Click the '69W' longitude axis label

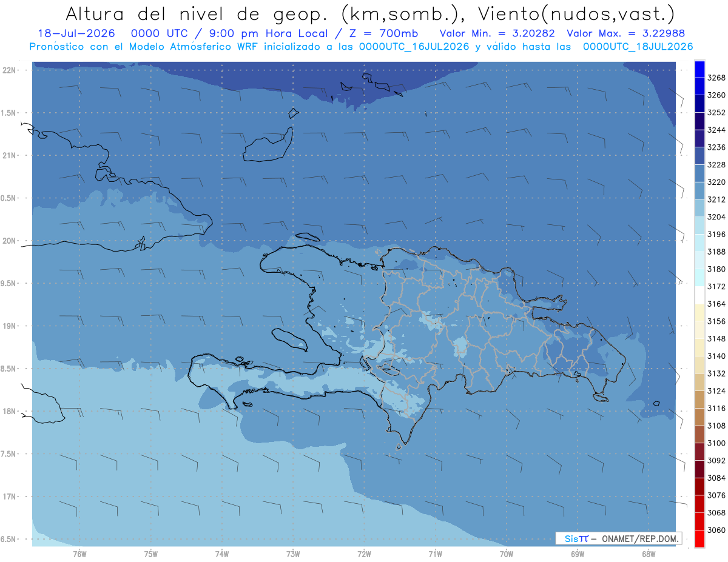[578, 554]
